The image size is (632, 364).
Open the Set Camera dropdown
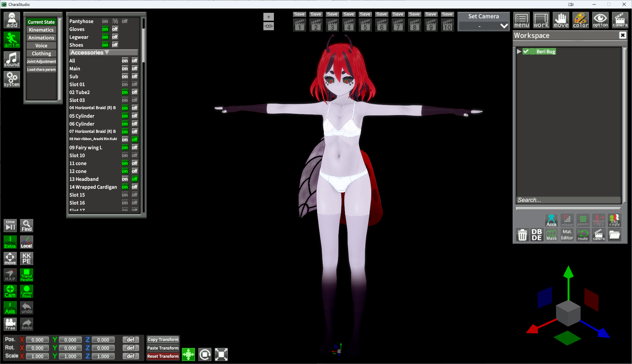483,26
